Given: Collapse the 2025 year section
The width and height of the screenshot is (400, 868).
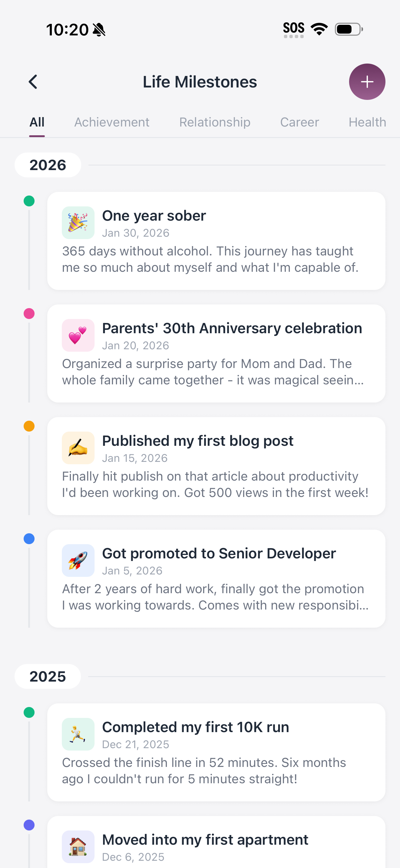Looking at the screenshot, I should [x=48, y=676].
